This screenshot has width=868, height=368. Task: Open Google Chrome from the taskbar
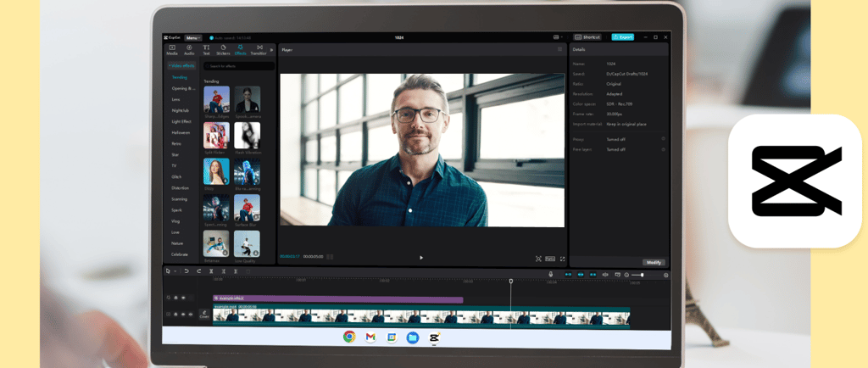click(348, 337)
